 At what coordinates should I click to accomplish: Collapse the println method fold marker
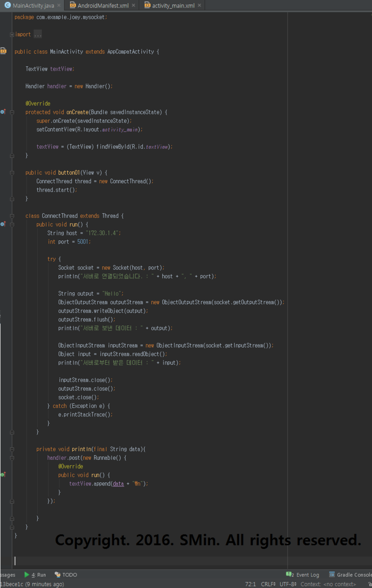coord(12,449)
